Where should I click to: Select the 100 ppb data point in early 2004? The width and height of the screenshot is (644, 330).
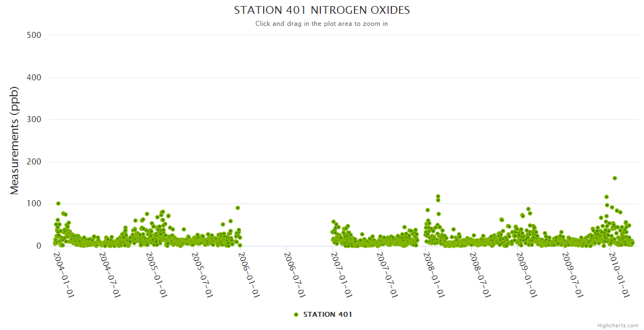point(58,204)
